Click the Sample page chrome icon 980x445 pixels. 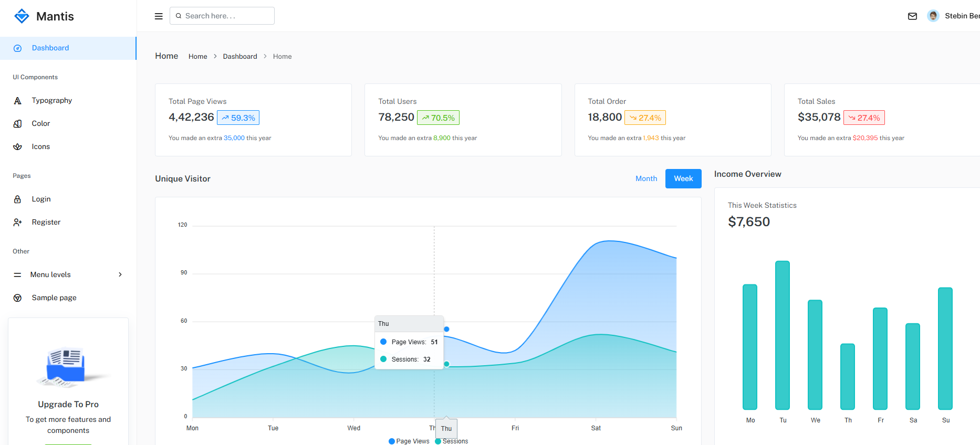coord(18,298)
